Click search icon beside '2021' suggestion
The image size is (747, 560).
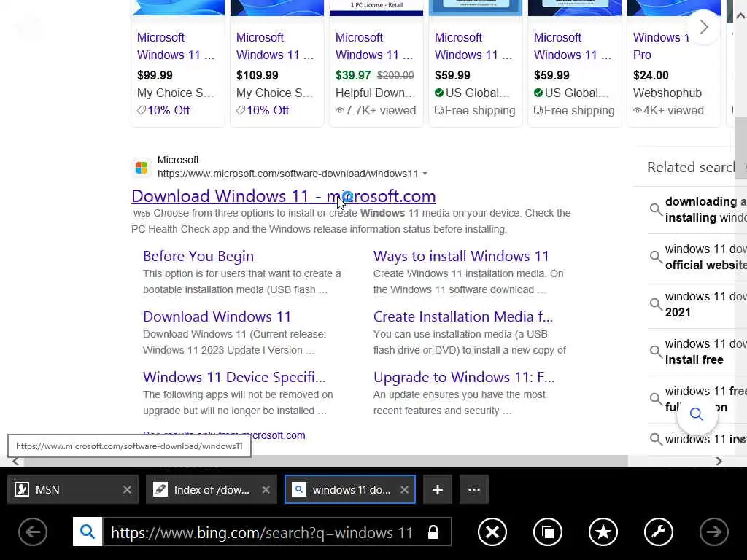pos(656,304)
